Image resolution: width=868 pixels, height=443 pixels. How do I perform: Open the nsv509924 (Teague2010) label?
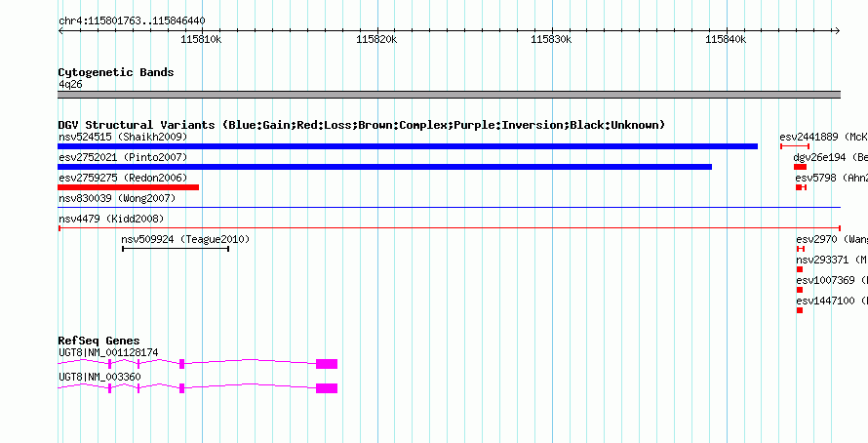(x=185, y=239)
